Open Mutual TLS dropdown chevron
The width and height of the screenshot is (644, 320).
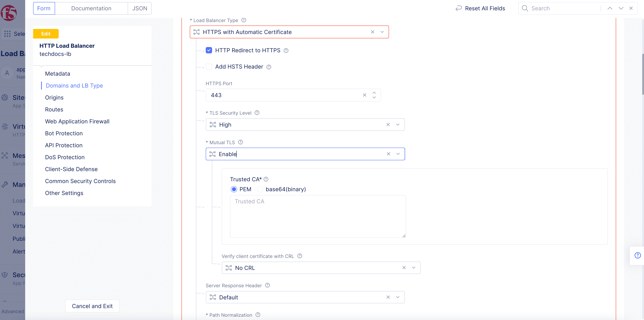click(x=398, y=154)
